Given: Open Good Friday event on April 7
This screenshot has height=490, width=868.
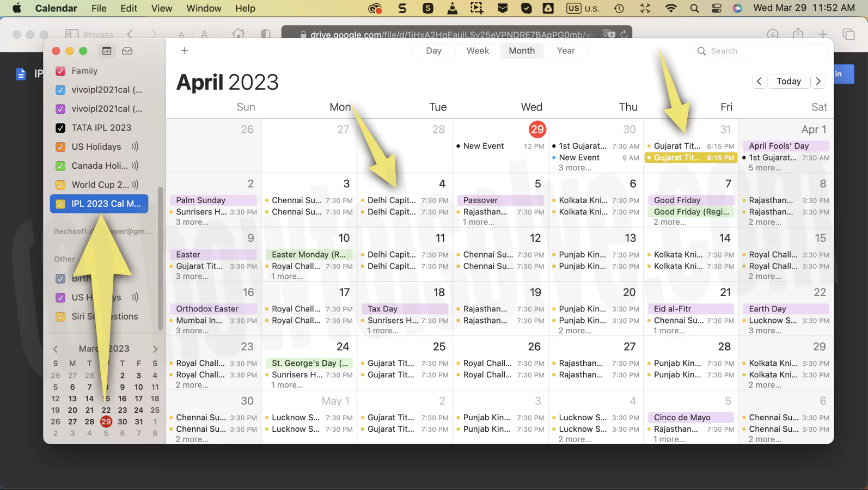Looking at the screenshot, I should point(690,200).
